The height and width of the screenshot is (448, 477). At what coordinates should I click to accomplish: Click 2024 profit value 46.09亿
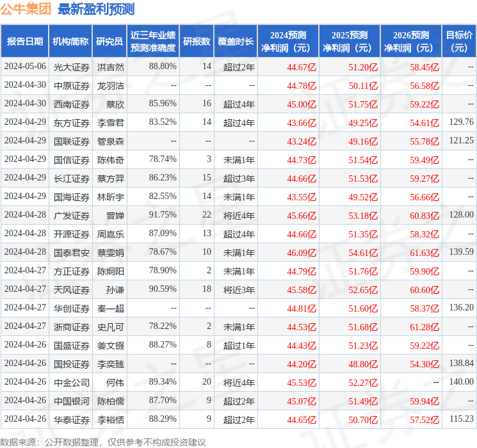pyautogui.click(x=302, y=253)
